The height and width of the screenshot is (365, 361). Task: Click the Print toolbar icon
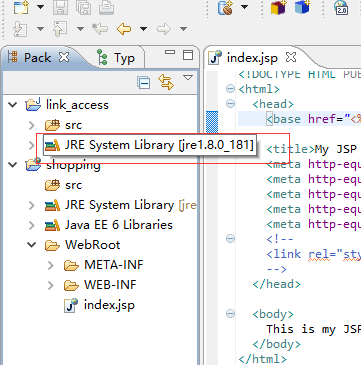pos(107,7)
